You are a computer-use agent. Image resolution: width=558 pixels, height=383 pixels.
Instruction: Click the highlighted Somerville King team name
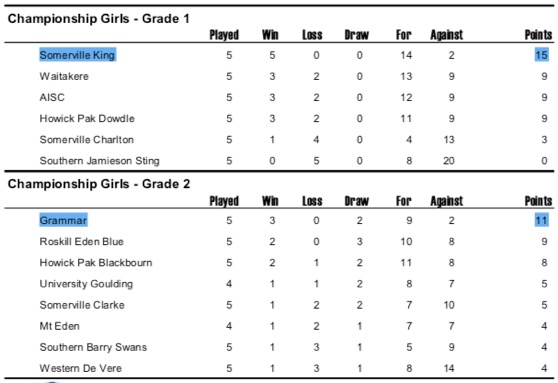pyautogui.click(x=77, y=55)
